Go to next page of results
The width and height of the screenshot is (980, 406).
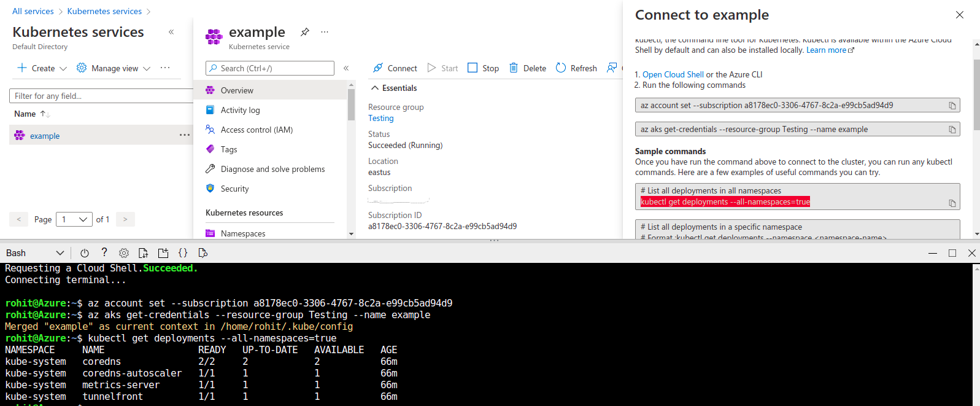click(125, 219)
